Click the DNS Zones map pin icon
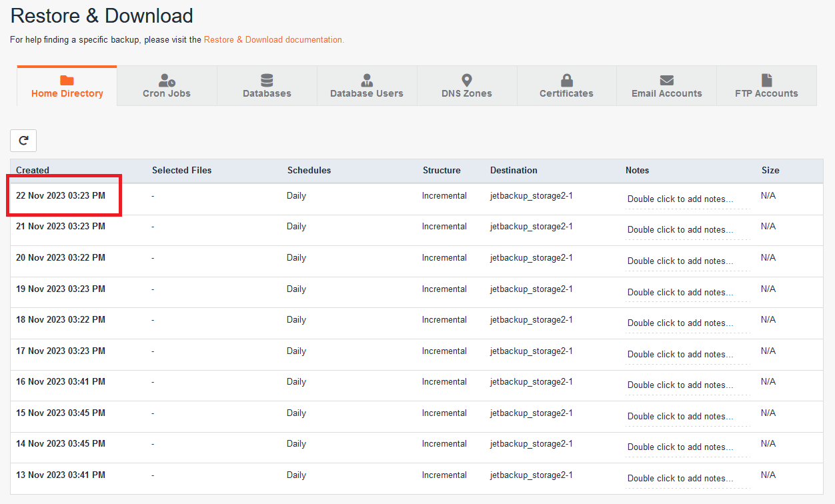Viewport: 835px width, 504px height. tap(467, 81)
